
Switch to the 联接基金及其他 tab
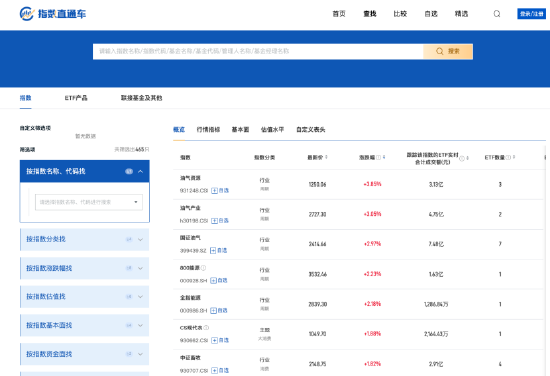141,98
